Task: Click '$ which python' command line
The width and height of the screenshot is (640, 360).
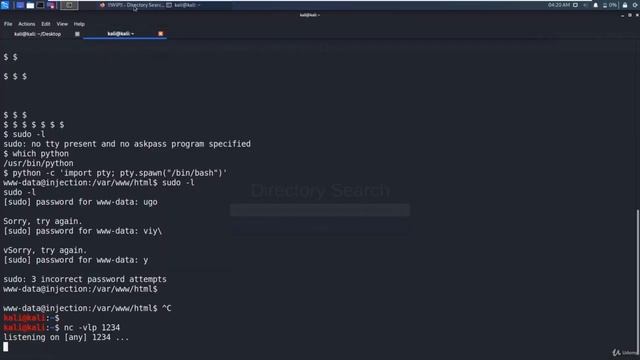Action: (36, 154)
